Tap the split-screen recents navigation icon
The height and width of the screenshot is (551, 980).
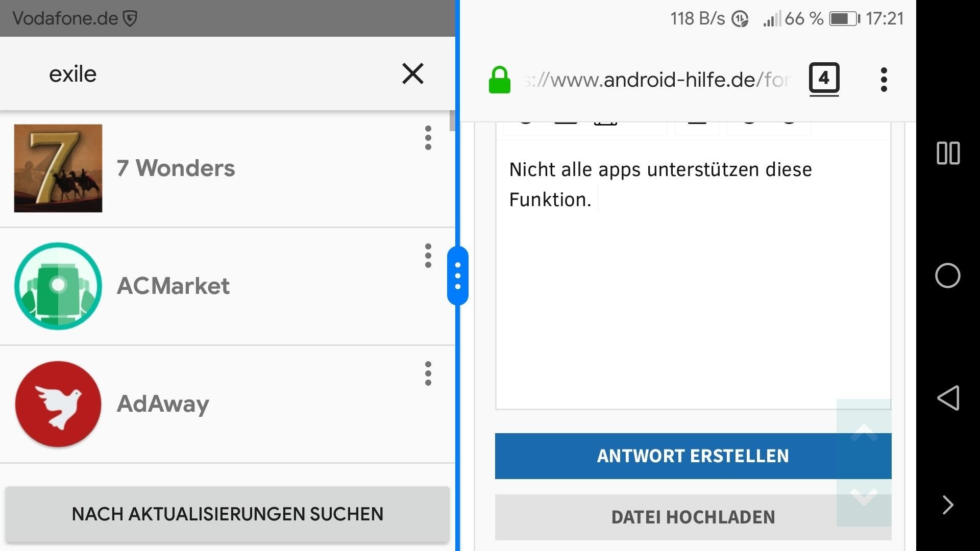[x=948, y=153]
